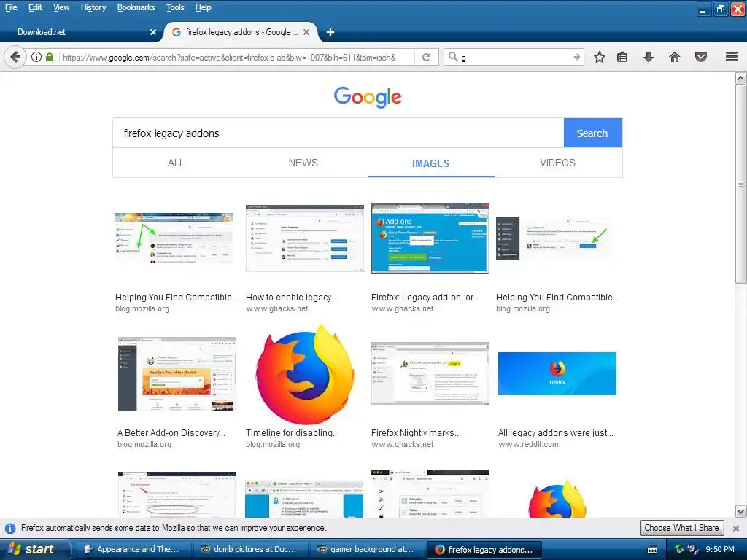The width and height of the screenshot is (747, 560).
Task: Dismiss the Firefox data notification bar
Action: 735,528
